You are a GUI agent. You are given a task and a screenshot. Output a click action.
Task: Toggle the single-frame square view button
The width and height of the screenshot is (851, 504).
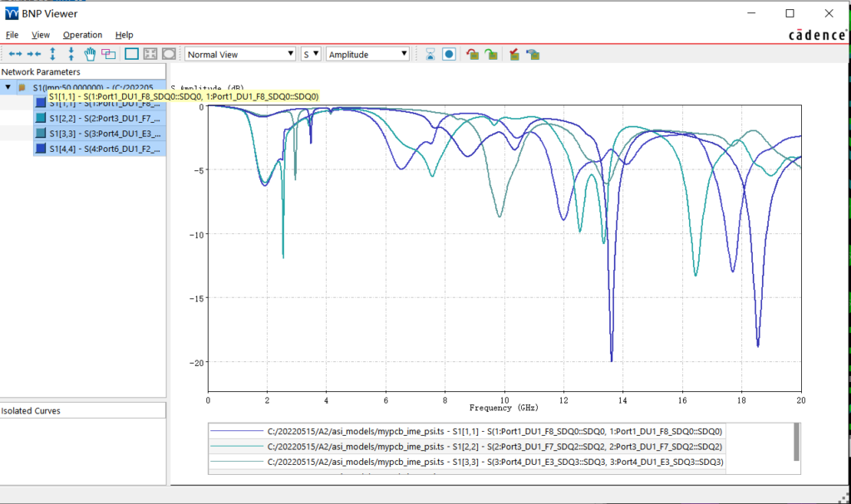click(x=131, y=54)
